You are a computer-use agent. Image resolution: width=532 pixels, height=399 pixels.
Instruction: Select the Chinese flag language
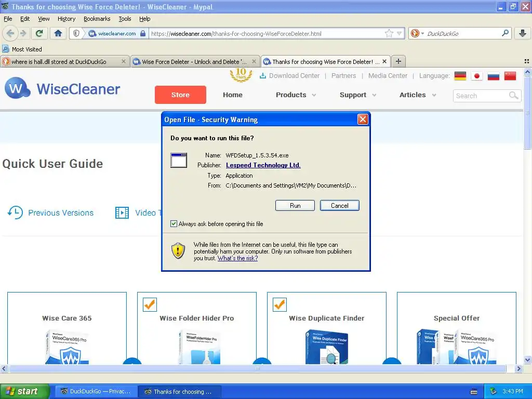pyautogui.click(x=510, y=76)
